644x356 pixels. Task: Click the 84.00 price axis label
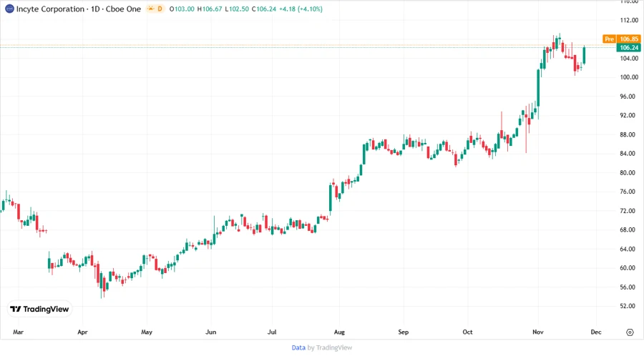coord(628,154)
